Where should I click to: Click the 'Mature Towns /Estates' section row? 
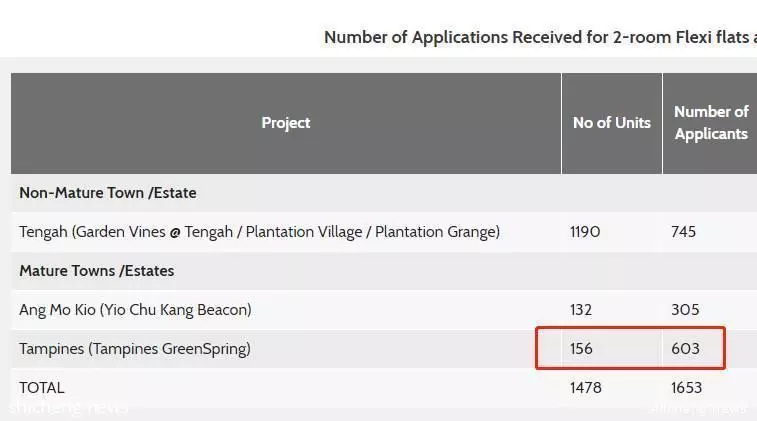(384, 271)
